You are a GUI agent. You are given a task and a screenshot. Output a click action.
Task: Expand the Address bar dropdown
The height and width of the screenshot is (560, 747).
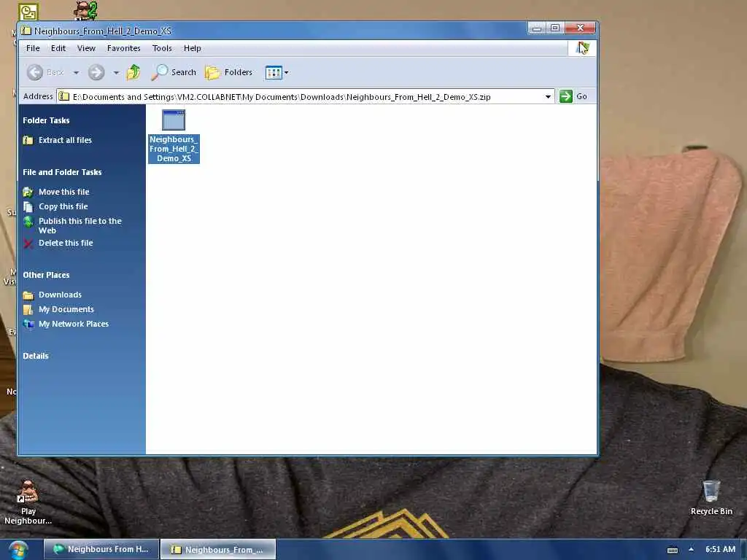(x=548, y=97)
